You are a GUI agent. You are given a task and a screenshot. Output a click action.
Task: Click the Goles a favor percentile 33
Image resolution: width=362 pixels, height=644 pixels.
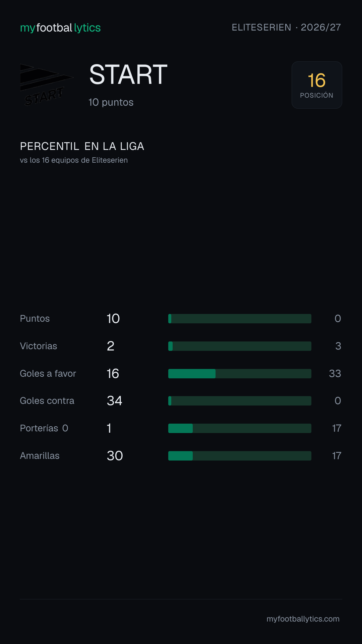tap(335, 374)
